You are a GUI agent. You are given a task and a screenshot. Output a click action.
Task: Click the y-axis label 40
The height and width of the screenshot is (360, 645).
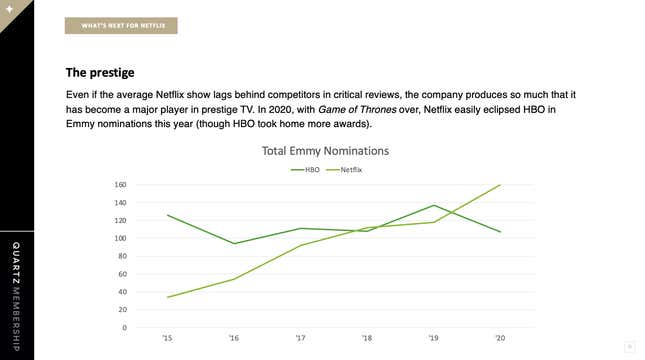(122, 292)
